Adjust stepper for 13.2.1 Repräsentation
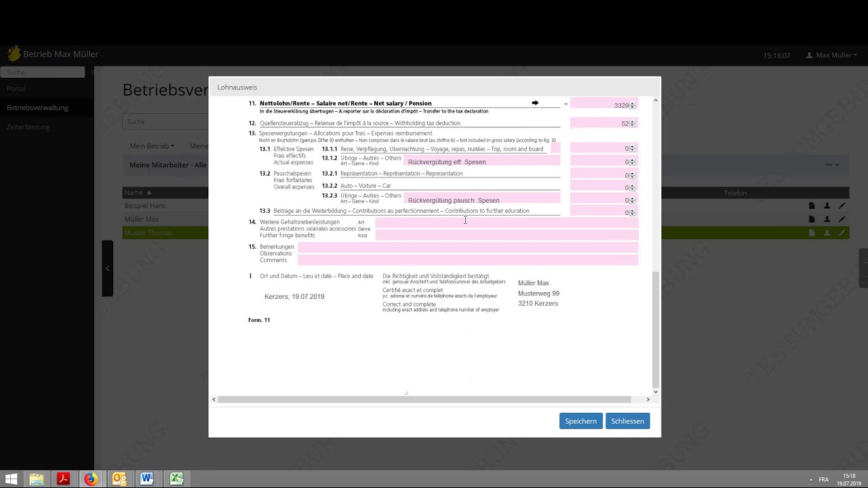The width and height of the screenshot is (868, 488). (632, 176)
